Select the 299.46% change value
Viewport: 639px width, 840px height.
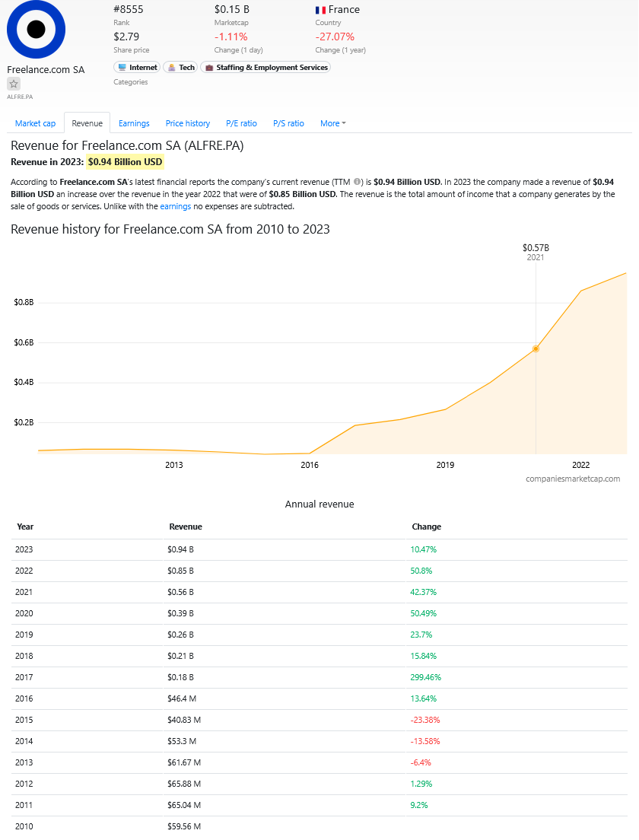tap(426, 677)
